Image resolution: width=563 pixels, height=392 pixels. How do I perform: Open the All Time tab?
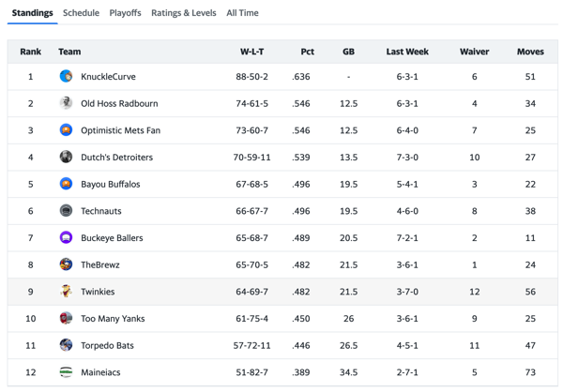tap(242, 13)
